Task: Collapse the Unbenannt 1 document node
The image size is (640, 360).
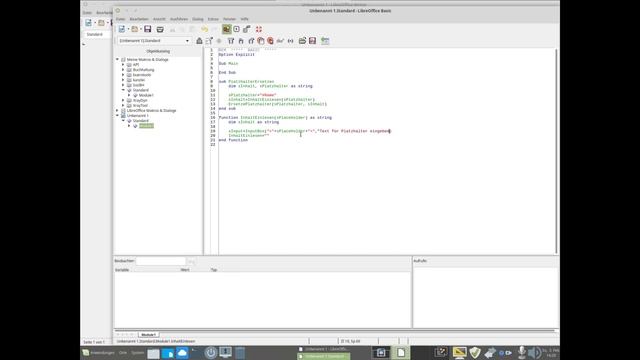Action: pyautogui.click(x=117, y=116)
